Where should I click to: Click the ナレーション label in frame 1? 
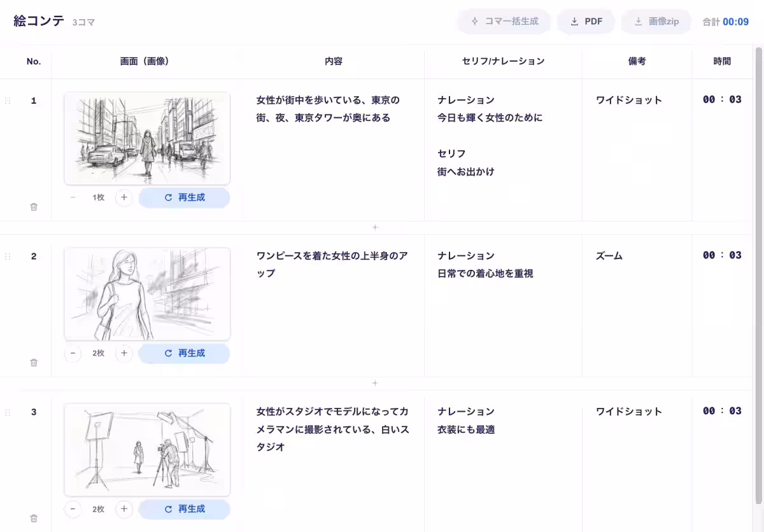[466, 100]
